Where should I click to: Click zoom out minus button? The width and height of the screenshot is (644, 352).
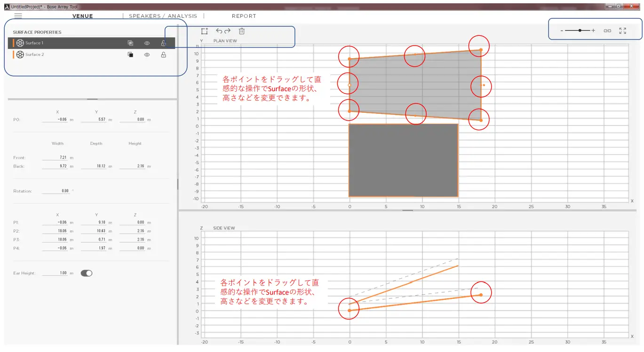(562, 31)
